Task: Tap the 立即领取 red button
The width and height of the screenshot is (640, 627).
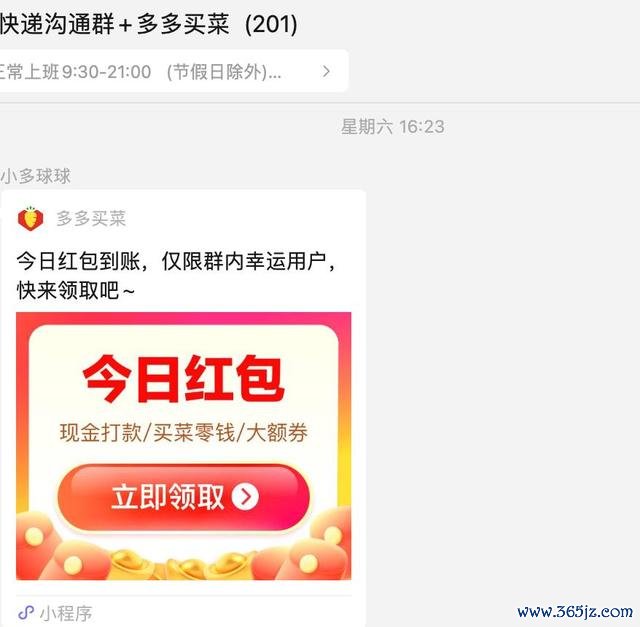Action: pyautogui.click(x=184, y=497)
